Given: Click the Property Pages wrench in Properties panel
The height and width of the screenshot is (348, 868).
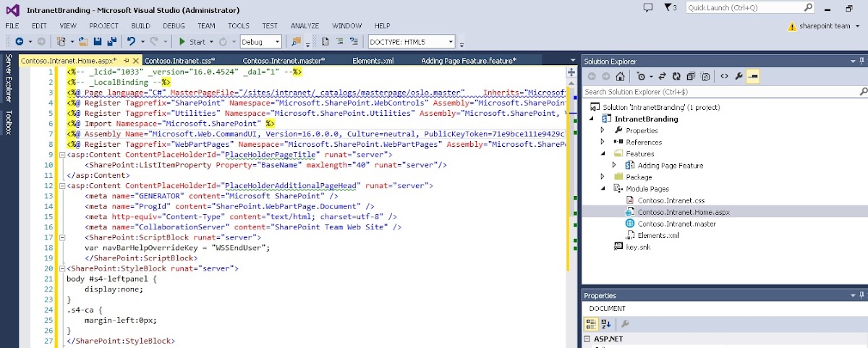Looking at the screenshot, I should tap(624, 323).
